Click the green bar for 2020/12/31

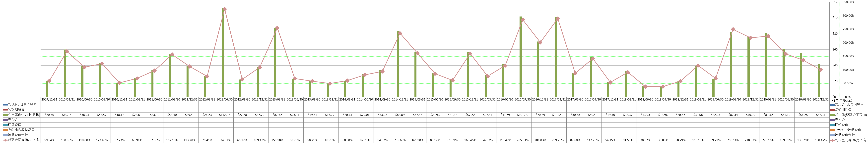[818, 80]
